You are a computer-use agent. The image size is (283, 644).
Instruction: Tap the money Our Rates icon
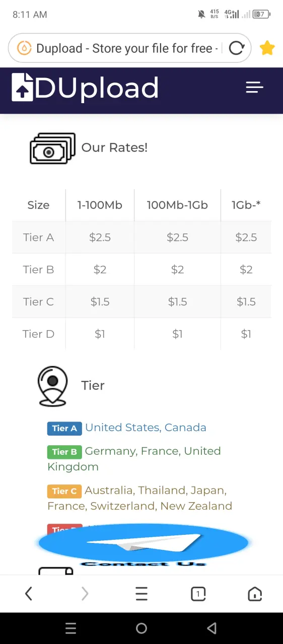point(52,148)
